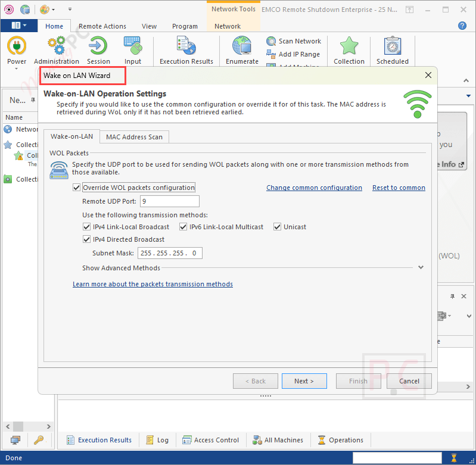Click the window resize grip in status bar

coord(471,460)
